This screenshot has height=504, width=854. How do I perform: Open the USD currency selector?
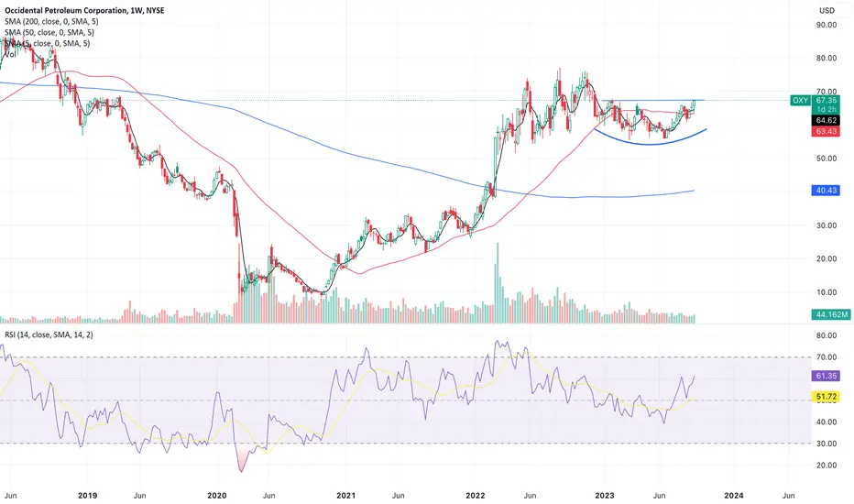[x=827, y=10]
